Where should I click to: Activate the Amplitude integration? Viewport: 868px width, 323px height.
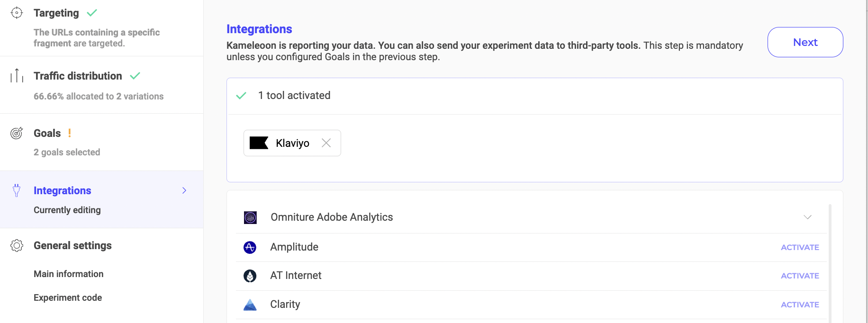800,247
